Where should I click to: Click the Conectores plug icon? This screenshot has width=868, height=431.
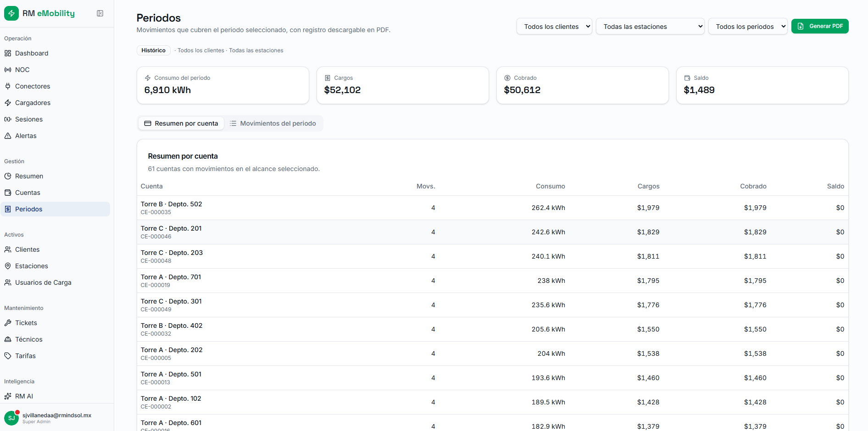(x=8, y=86)
